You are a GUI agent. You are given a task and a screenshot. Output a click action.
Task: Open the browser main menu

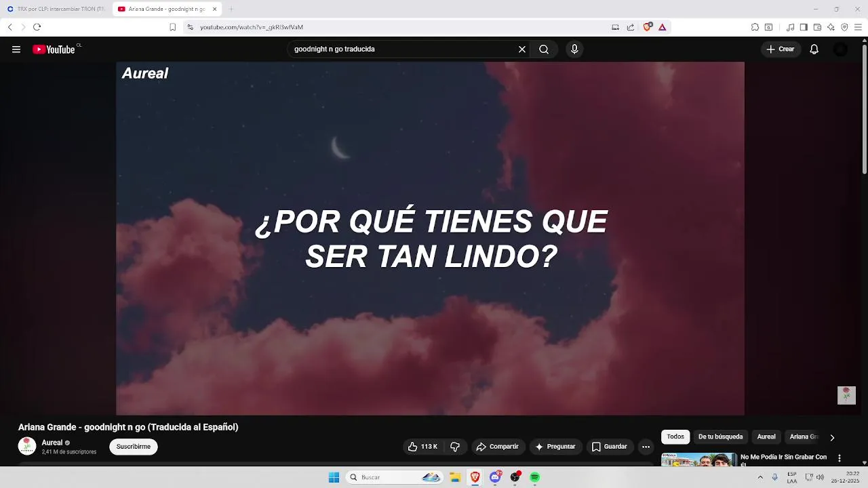(x=858, y=27)
